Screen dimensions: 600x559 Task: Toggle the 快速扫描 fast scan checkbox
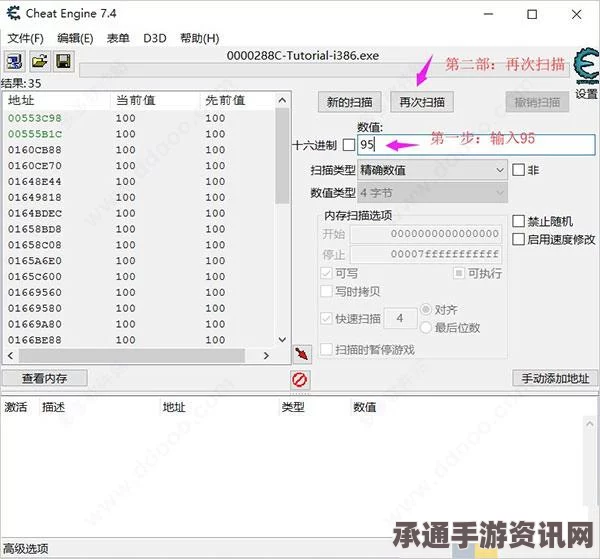click(x=326, y=318)
